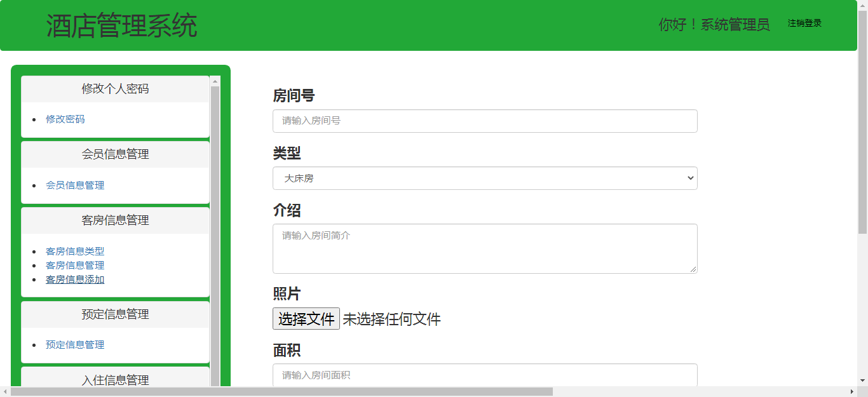This screenshot has height=397, width=868.
Task: Select 客房信息添加 sidebar link
Action: click(x=75, y=279)
